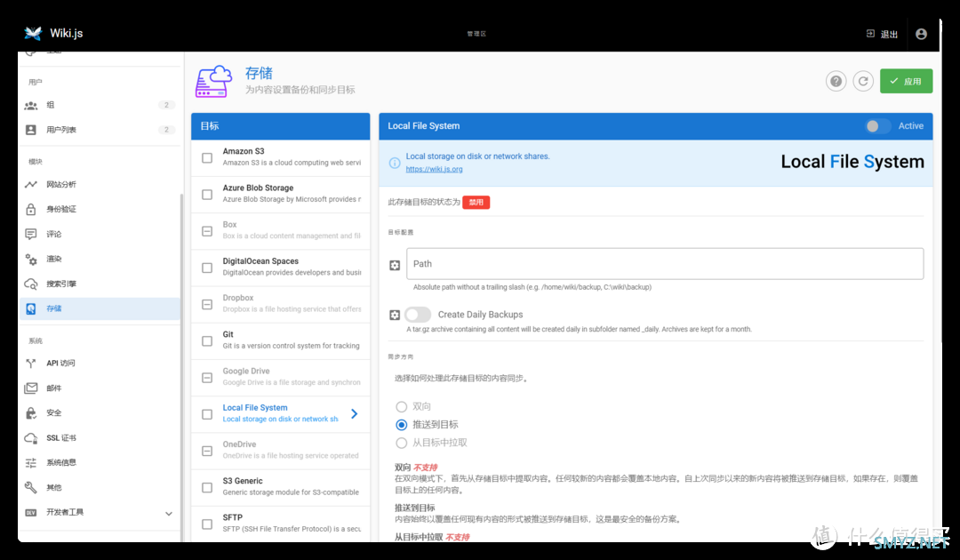Click the Groups (组) people icon
960x560 pixels.
(x=30, y=105)
